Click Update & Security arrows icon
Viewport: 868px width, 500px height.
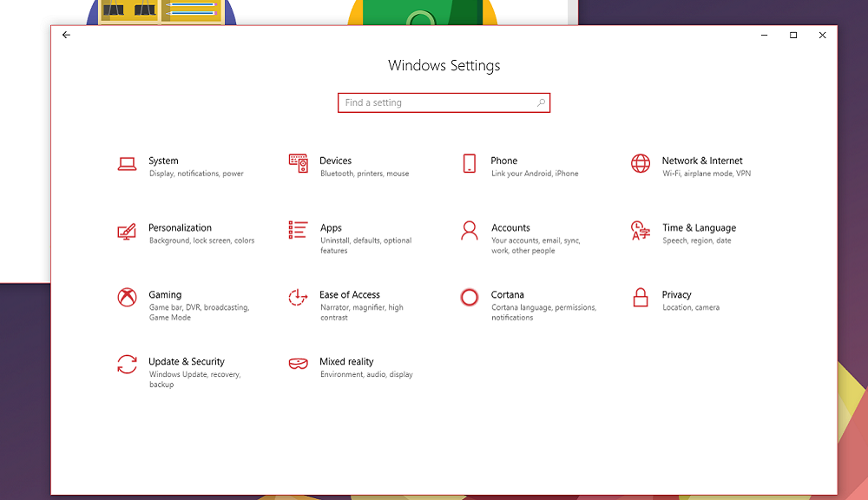[127, 365]
